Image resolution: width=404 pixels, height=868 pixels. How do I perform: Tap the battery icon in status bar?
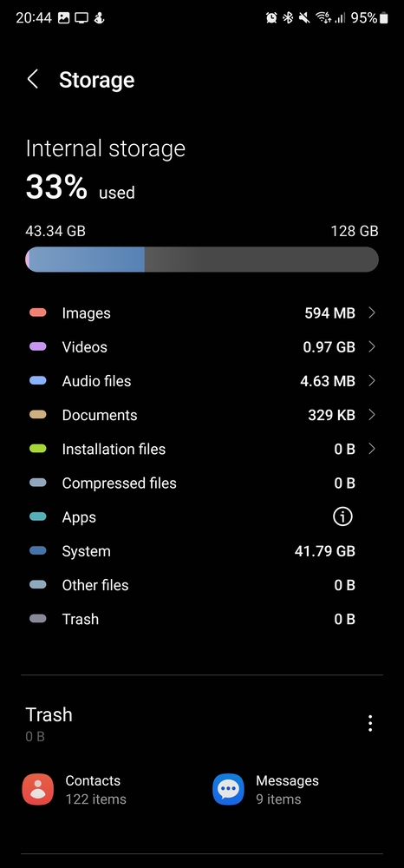point(384,17)
